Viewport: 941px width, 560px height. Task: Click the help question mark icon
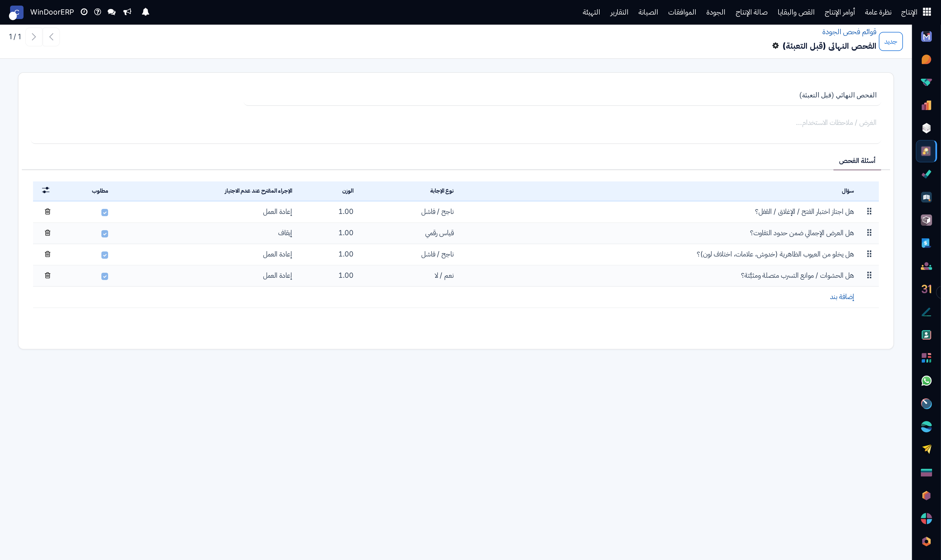point(97,12)
